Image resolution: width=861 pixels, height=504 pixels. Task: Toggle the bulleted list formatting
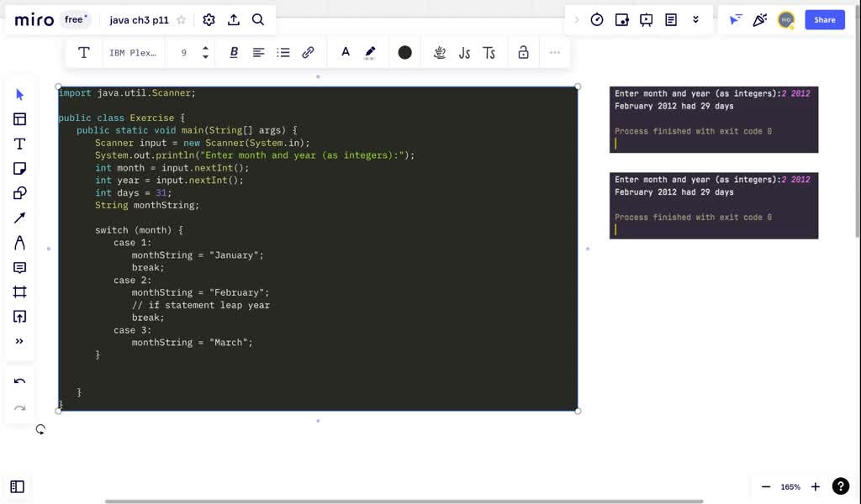click(283, 52)
